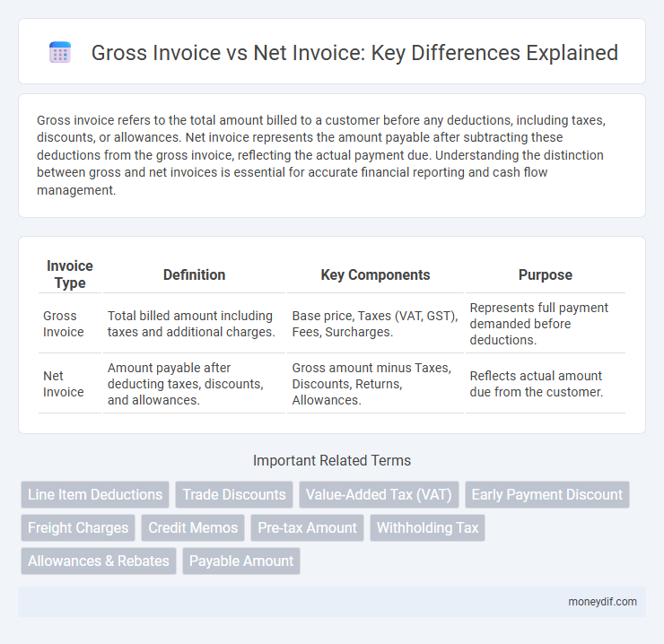The height and width of the screenshot is (644, 664).
Task: Open the Payable Amount tag
Action: pos(241,561)
